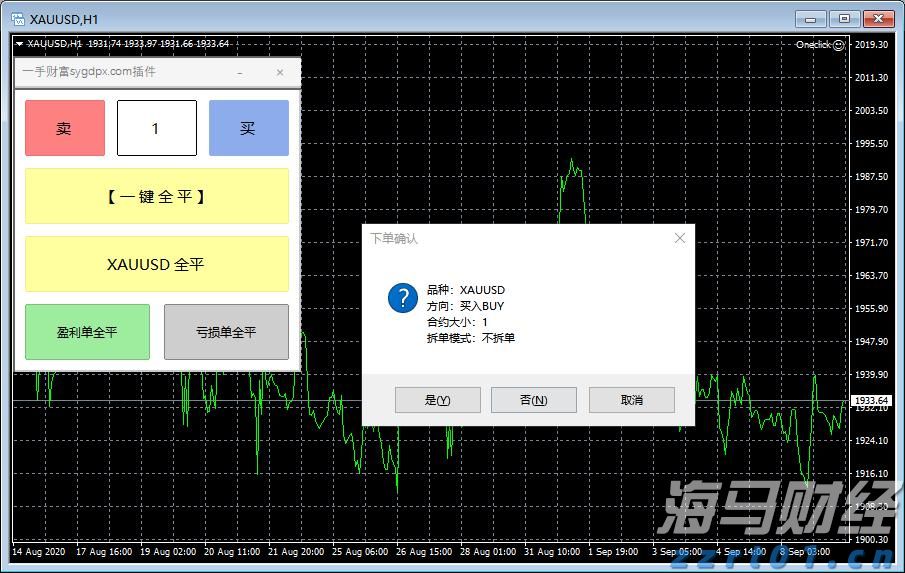
Task: Minimize the 一手财富 plugin panel
Action: (x=240, y=72)
